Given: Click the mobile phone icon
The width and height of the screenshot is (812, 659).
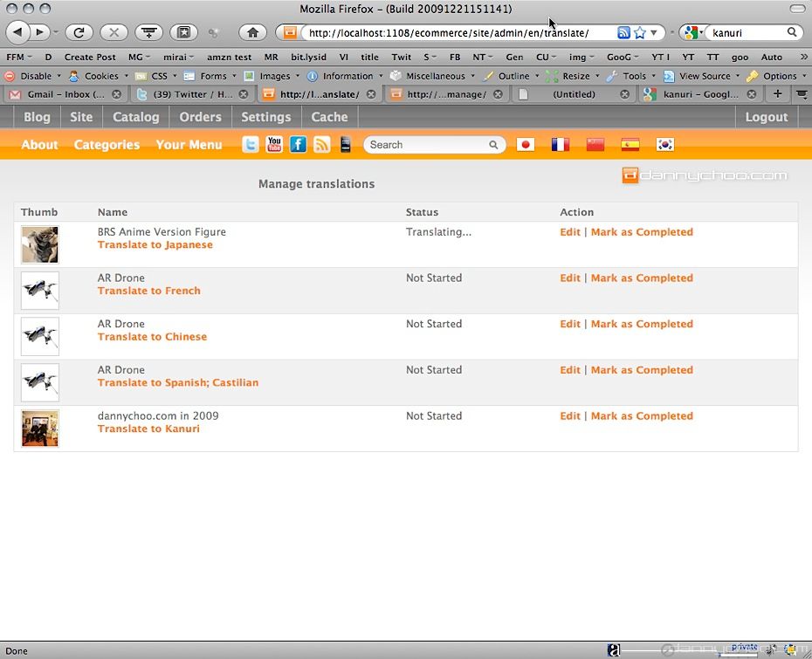Looking at the screenshot, I should 346,145.
